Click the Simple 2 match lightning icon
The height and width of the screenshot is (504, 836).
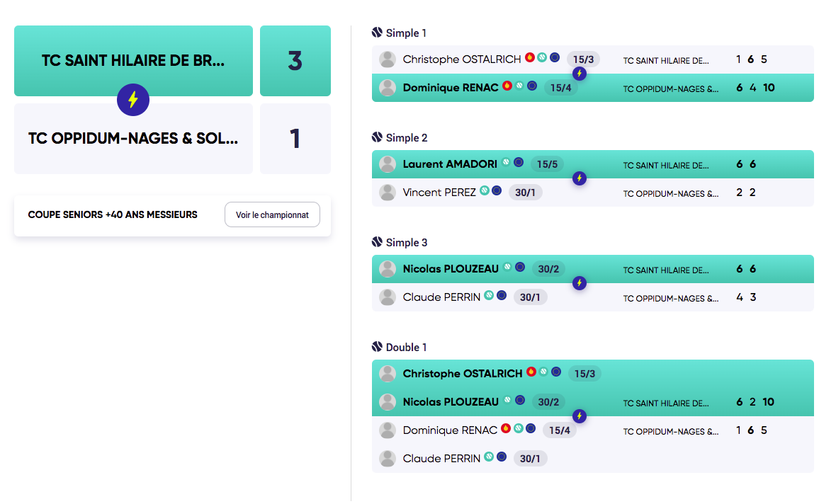(x=580, y=178)
